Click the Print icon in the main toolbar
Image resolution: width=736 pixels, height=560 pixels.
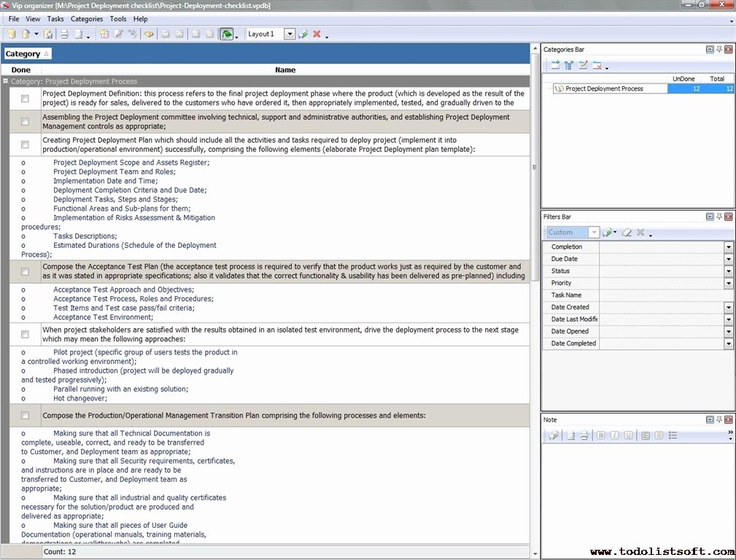(x=64, y=34)
